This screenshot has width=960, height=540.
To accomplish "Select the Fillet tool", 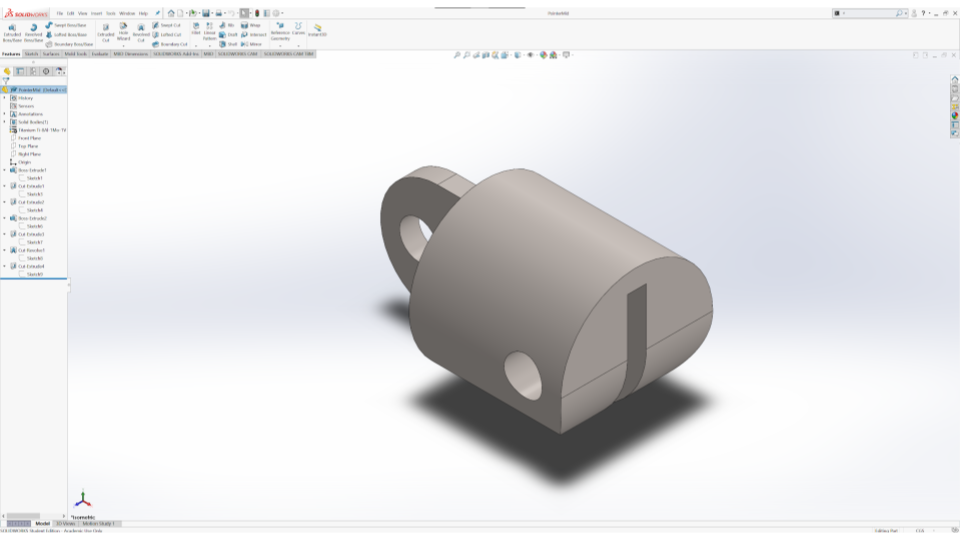I will pos(196,30).
